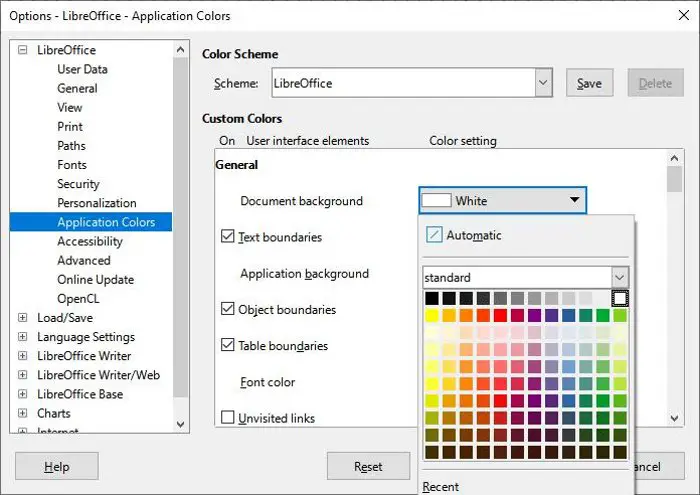700x495 pixels.
Task: Open the standard palette dropdown
Action: click(x=619, y=278)
